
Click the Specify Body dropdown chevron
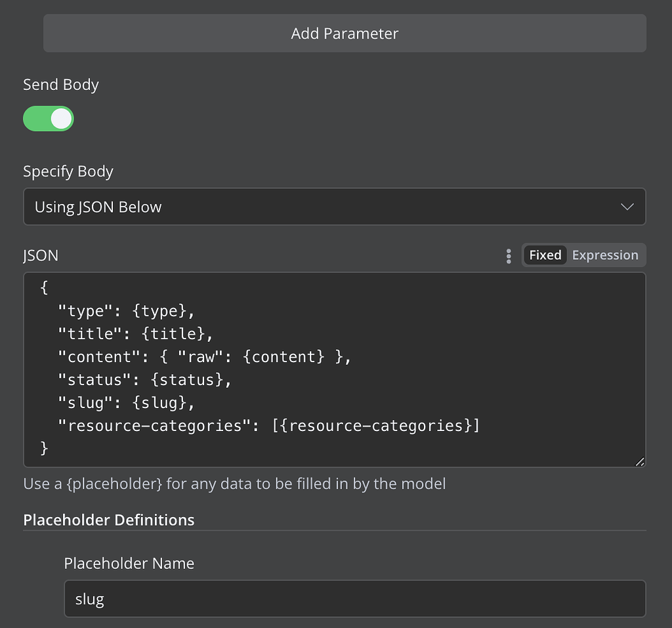(x=627, y=206)
